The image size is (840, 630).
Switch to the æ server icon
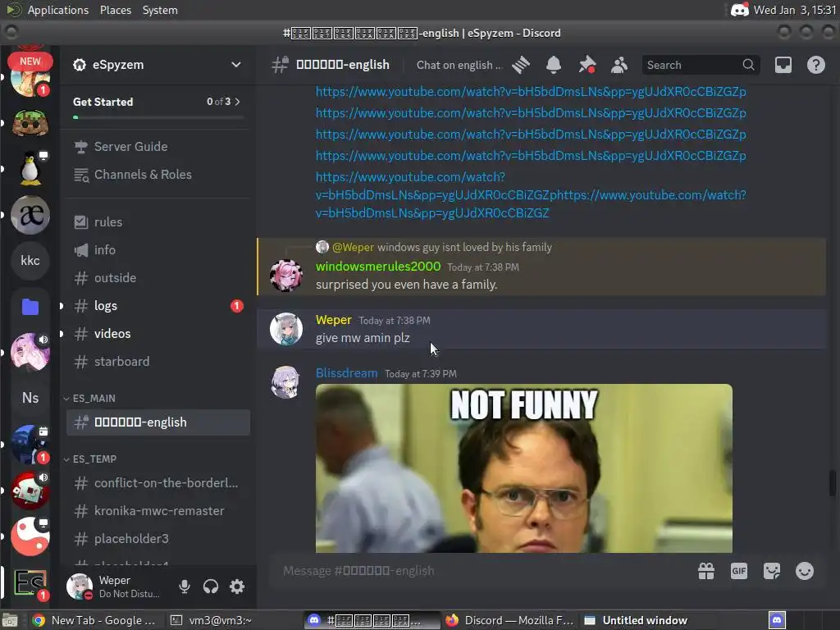point(30,215)
